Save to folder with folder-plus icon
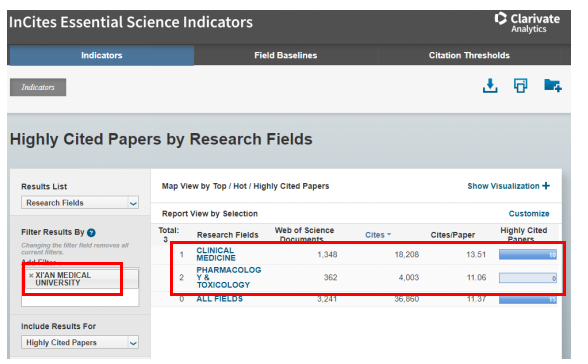588x364 pixels. tap(552, 85)
